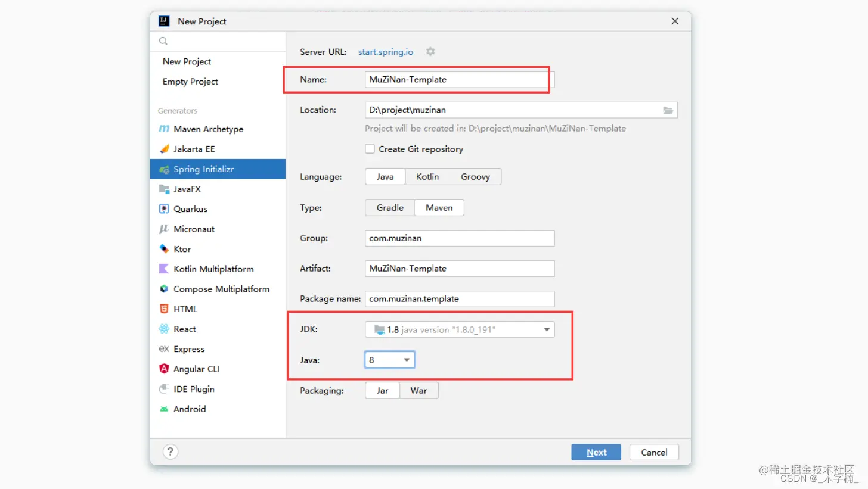Open help with question mark button
The width and height of the screenshot is (868, 489).
[x=170, y=452]
